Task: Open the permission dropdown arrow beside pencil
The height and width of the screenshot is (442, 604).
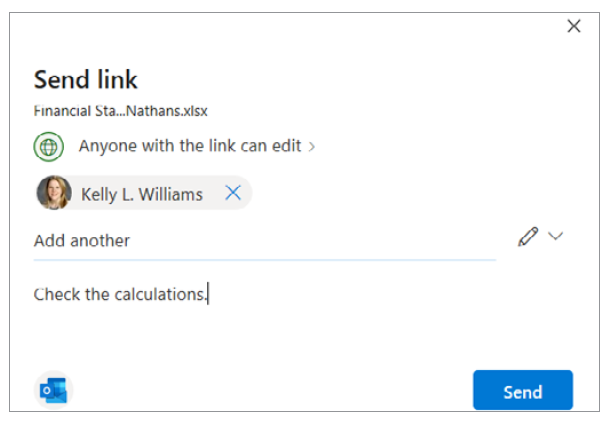Action: [x=556, y=236]
